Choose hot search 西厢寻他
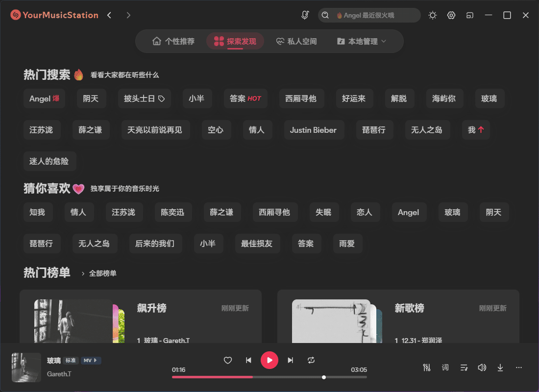Image resolution: width=539 pixels, height=392 pixels. pyautogui.click(x=301, y=98)
